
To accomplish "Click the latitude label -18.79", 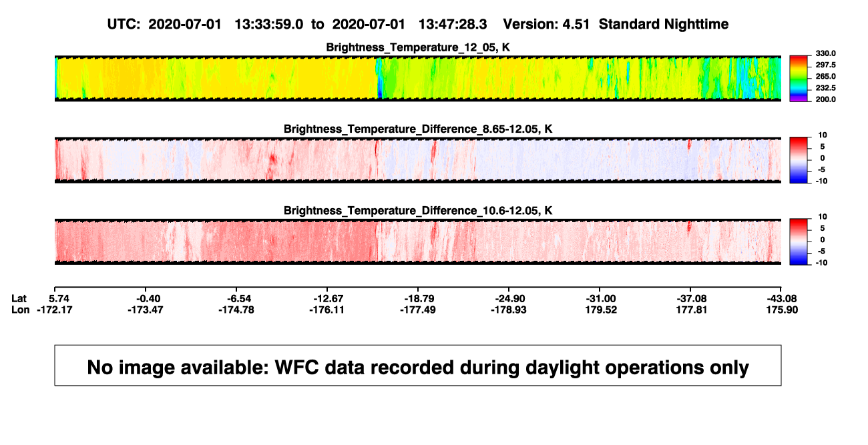I will point(418,298).
